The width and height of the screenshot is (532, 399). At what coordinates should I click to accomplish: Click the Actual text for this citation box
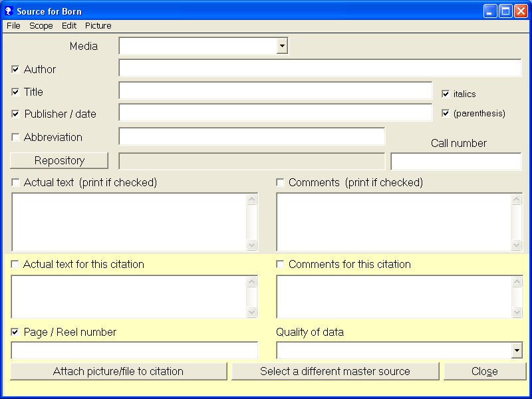129,297
